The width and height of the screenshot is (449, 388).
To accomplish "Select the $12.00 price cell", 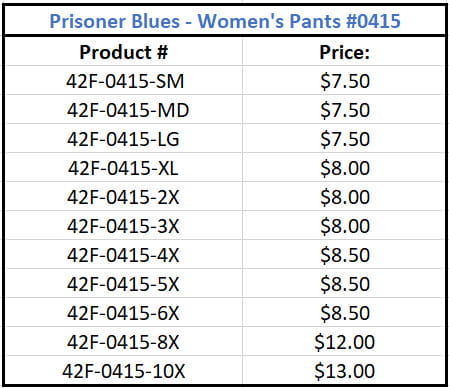I will tap(345, 342).
